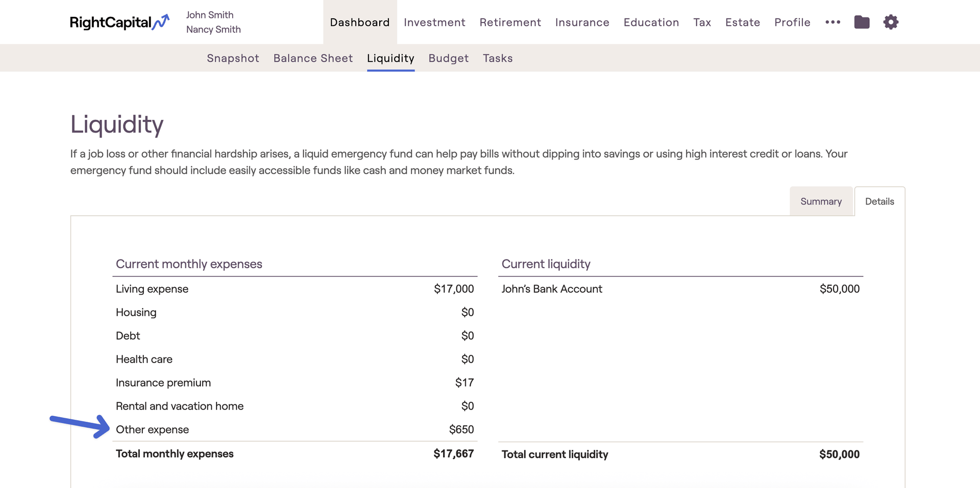Open the Education menu item

[x=651, y=22]
